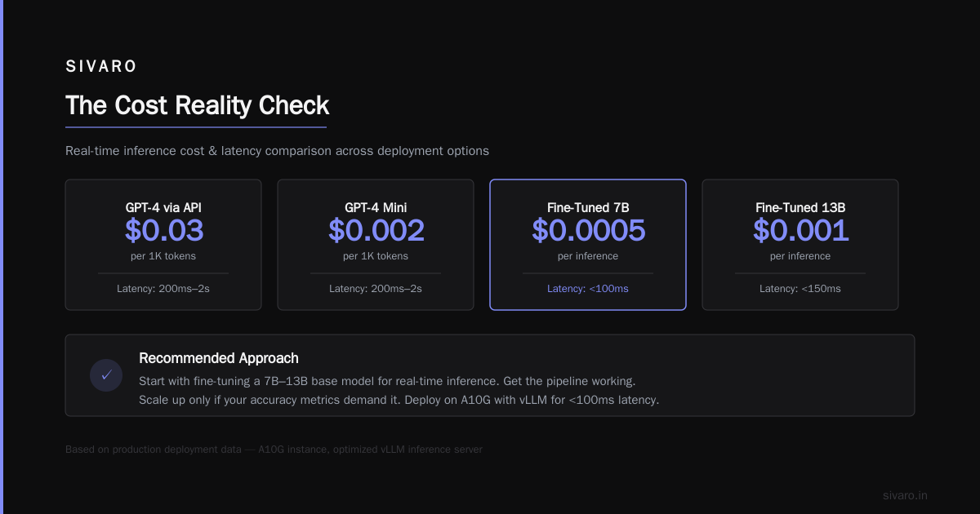
Task: Click the SIVARO brand logo text
Action: point(101,67)
